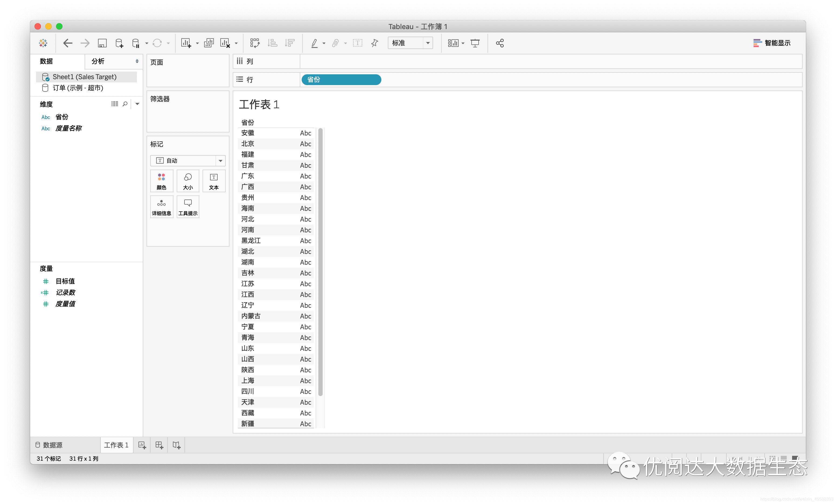Viewport: 836px width, 504px height.
Task: Click the fix axes pin icon
Action: (375, 43)
